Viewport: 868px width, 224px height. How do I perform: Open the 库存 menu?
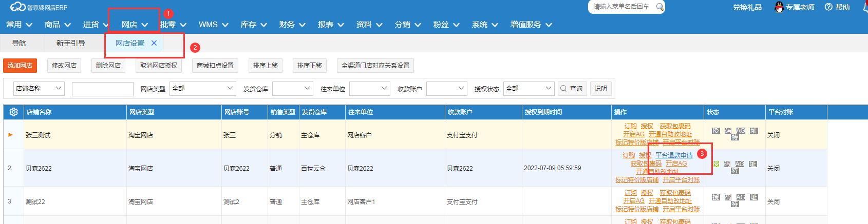coord(254,25)
